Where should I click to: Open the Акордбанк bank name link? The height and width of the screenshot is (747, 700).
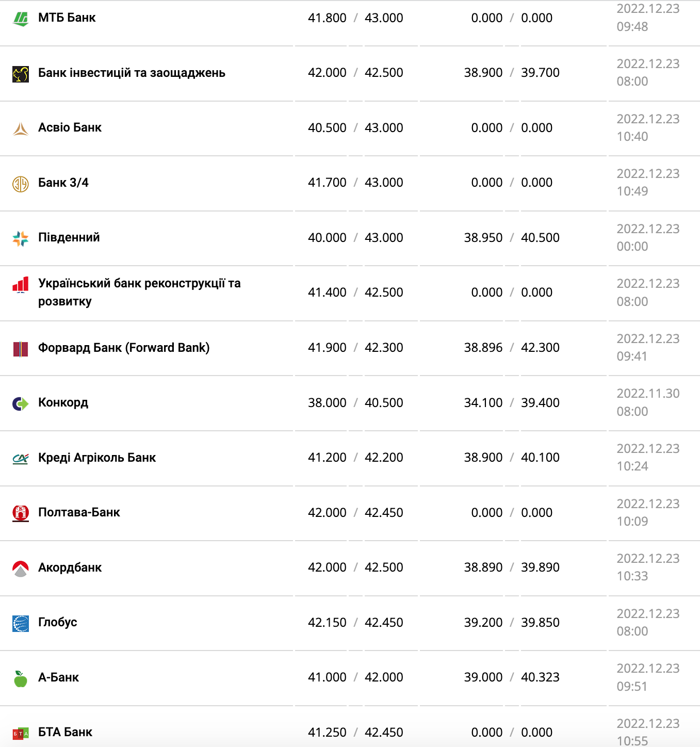70,567
